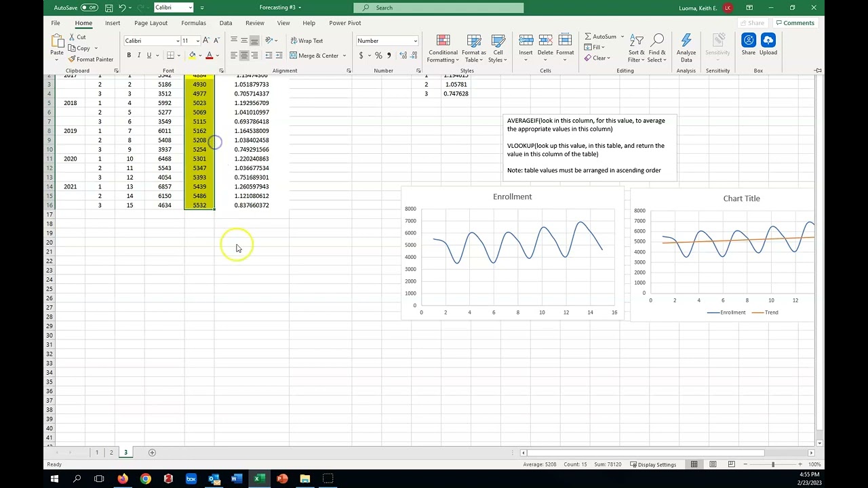
Task: Open the font name Calibri dropdown
Action: [178, 41]
